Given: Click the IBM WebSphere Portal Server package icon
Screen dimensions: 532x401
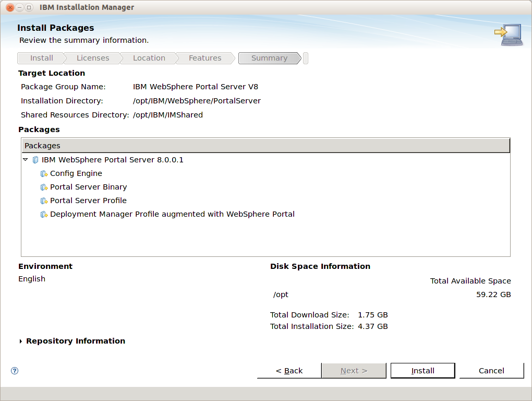Looking at the screenshot, I should [35, 160].
